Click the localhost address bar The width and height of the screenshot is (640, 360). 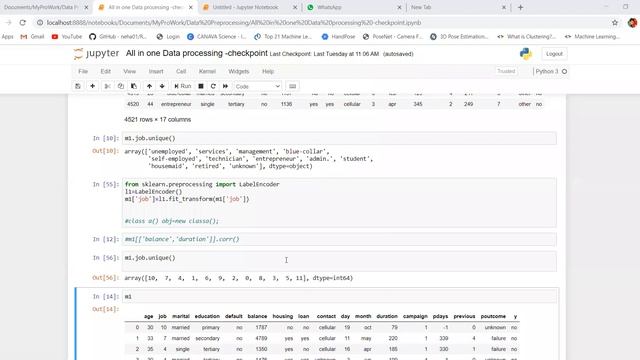[x=233, y=23]
